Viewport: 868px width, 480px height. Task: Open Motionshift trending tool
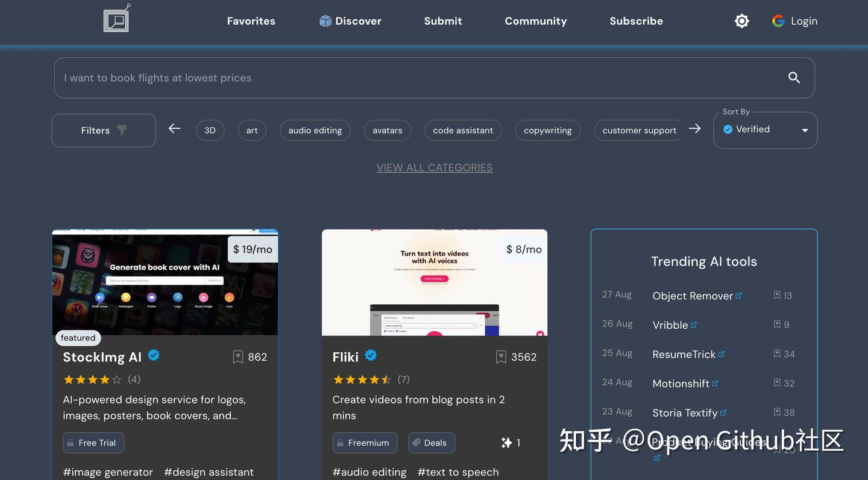[x=681, y=384]
